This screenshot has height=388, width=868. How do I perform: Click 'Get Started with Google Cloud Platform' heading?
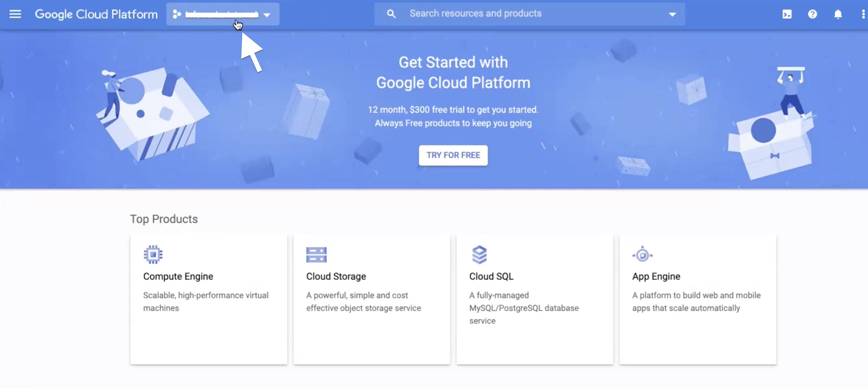click(x=453, y=73)
